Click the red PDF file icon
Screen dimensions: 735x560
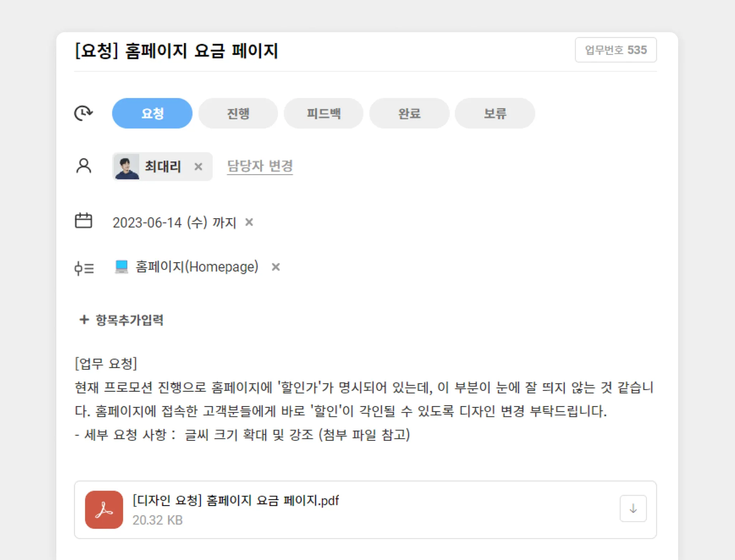click(104, 509)
